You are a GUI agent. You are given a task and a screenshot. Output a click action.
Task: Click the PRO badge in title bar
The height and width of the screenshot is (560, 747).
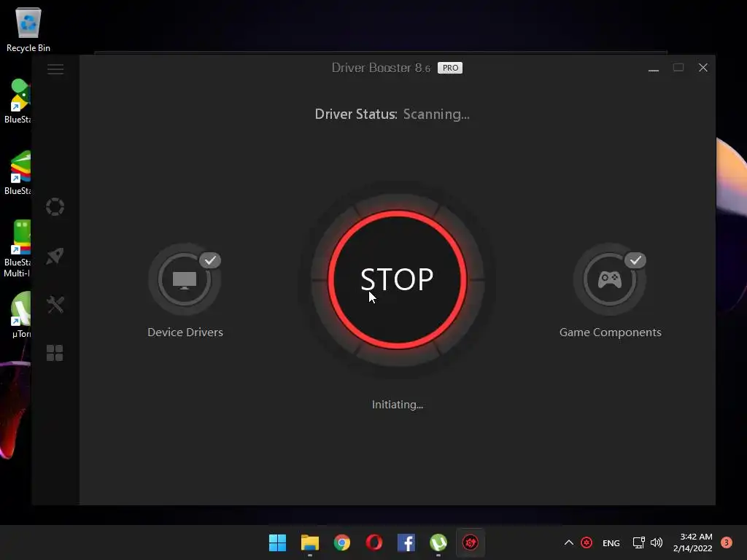point(450,68)
